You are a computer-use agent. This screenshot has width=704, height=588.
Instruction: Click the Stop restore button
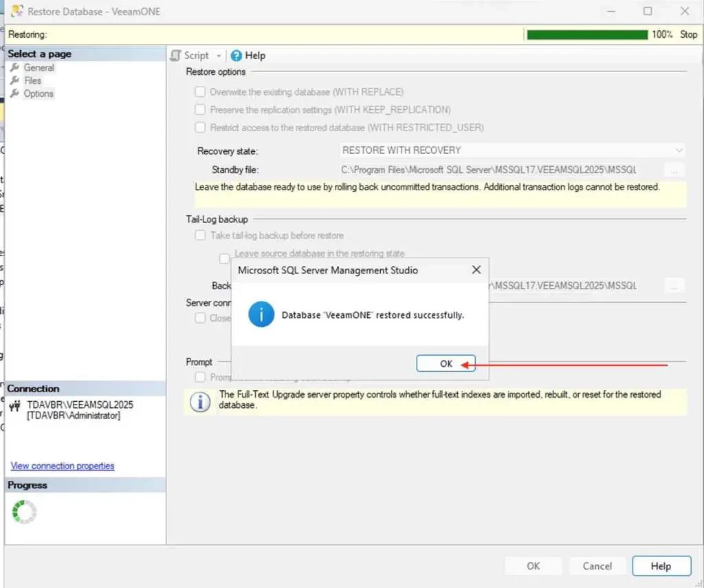pyautogui.click(x=688, y=34)
